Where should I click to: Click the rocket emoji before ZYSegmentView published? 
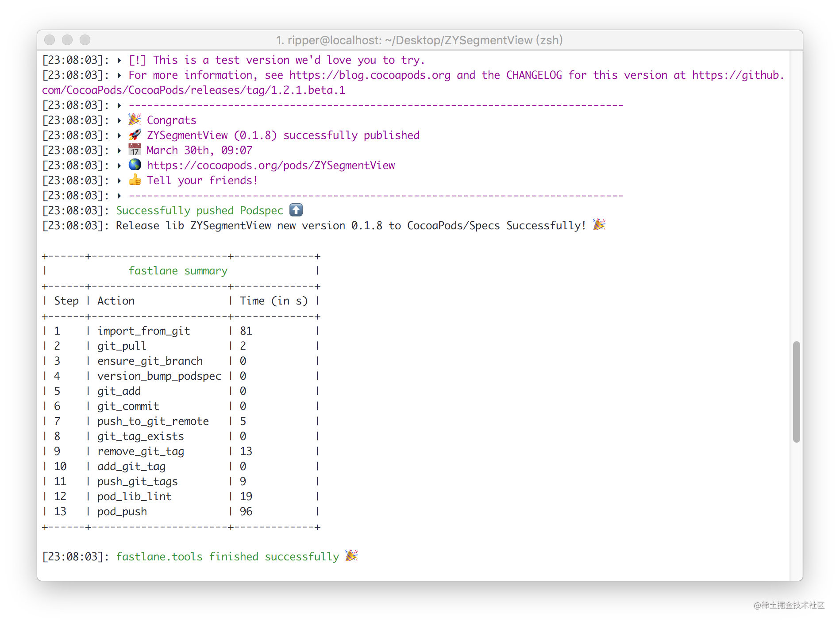[135, 135]
